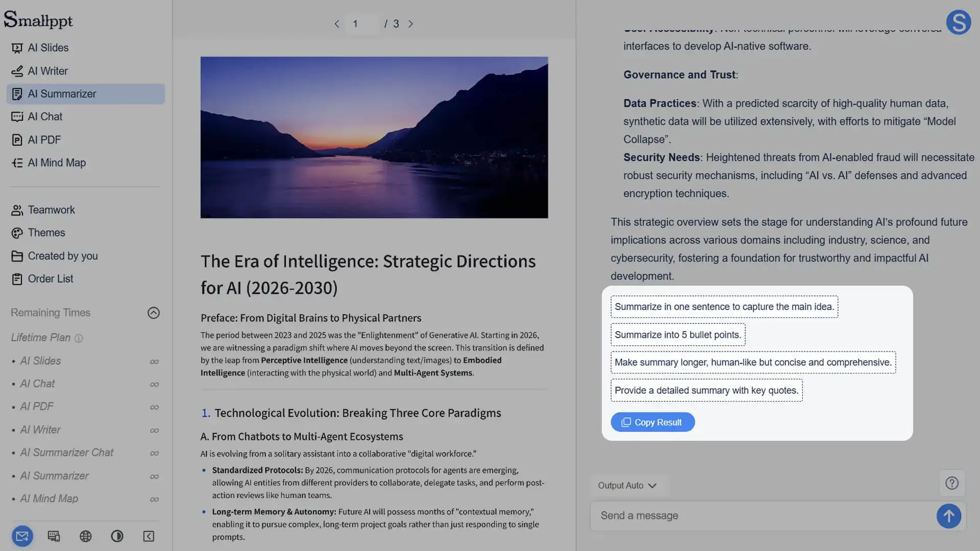This screenshot has width=980, height=551.
Task: Switch the interface language via globe icon
Action: pos(85,536)
